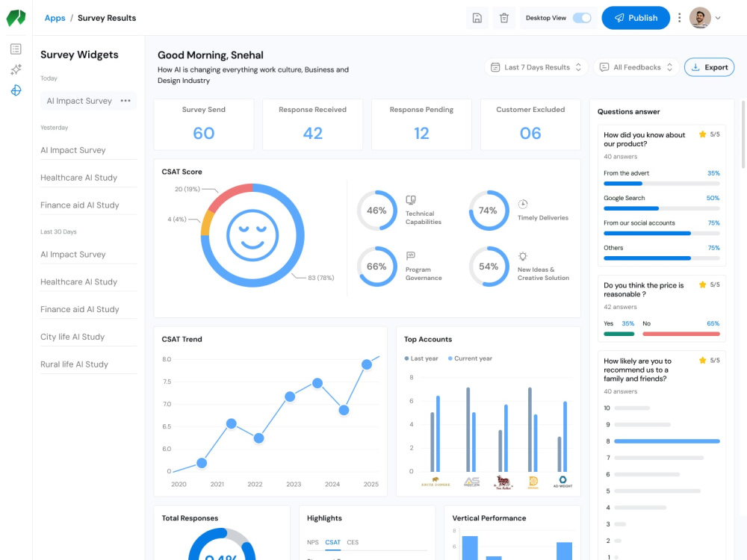Click the 54% progress ring
Viewport: 747px width, 560px height.
pos(489,267)
